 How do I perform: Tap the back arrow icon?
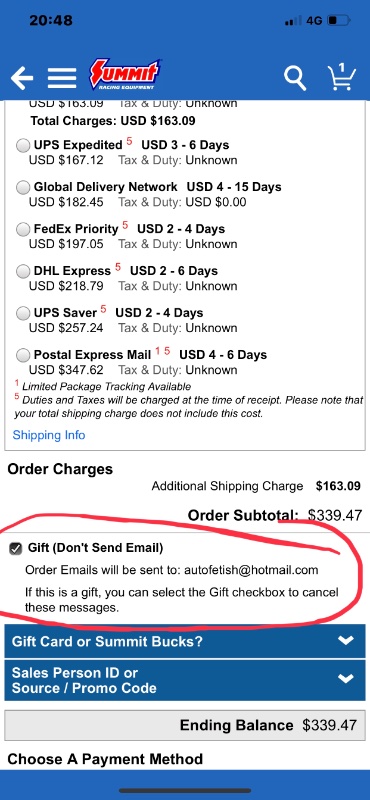22,78
